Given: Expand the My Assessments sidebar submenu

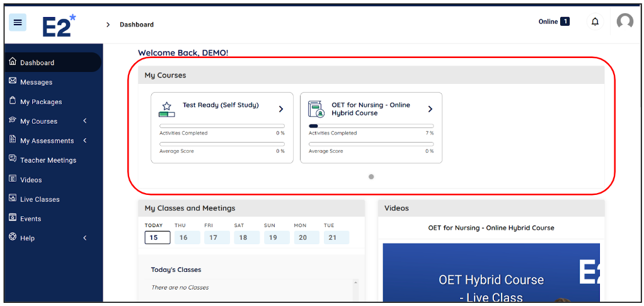Looking at the screenshot, I should pyautogui.click(x=85, y=141).
